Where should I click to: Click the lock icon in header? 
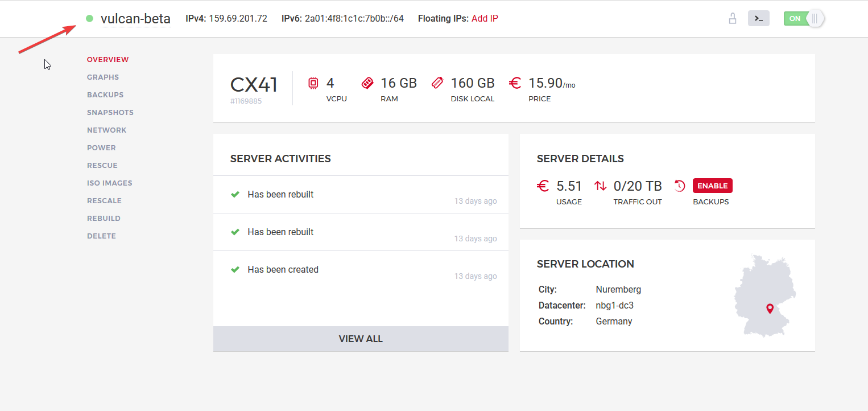click(733, 18)
